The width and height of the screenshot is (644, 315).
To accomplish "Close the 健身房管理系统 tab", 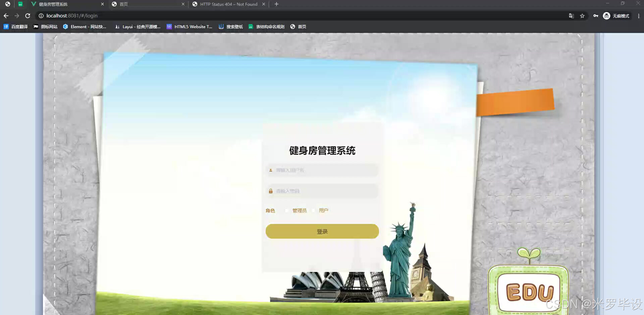I will tap(102, 4).
